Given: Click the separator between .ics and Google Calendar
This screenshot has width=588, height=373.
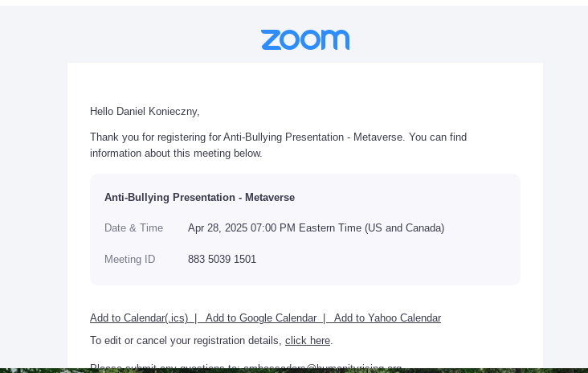Looking at the screenshot, I should (x=197, y=318).
